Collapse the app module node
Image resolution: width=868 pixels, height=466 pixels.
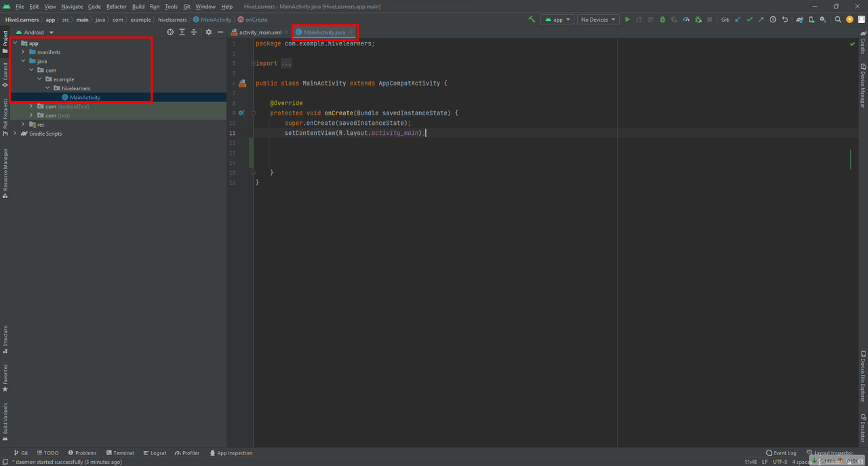pyautogui.click(x=15, y=43)
